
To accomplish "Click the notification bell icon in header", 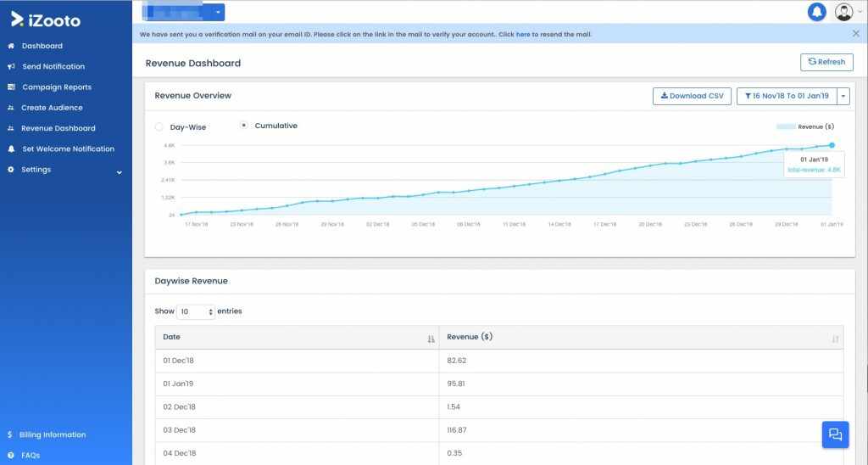I will tap(817, 12).
